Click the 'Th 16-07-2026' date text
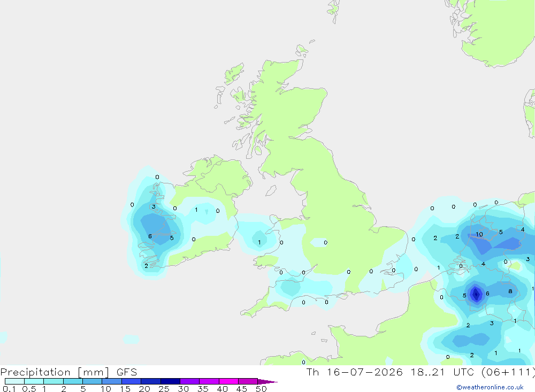 click(354, 372)
